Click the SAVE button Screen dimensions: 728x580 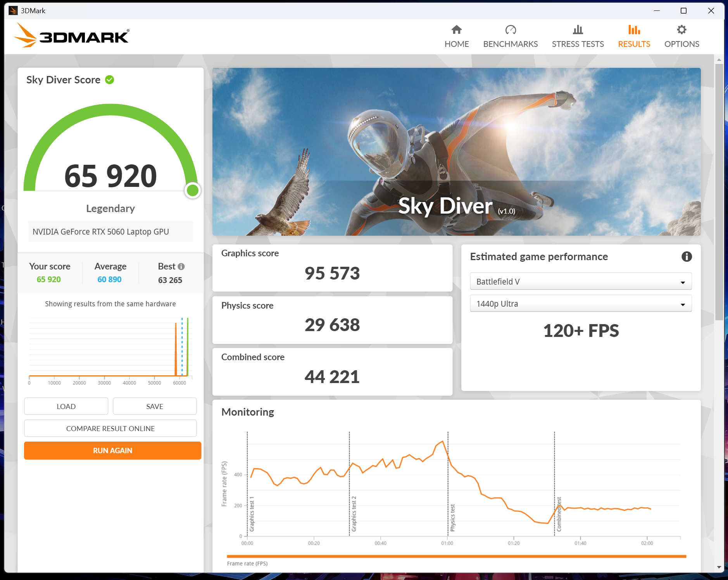point(155,406)
